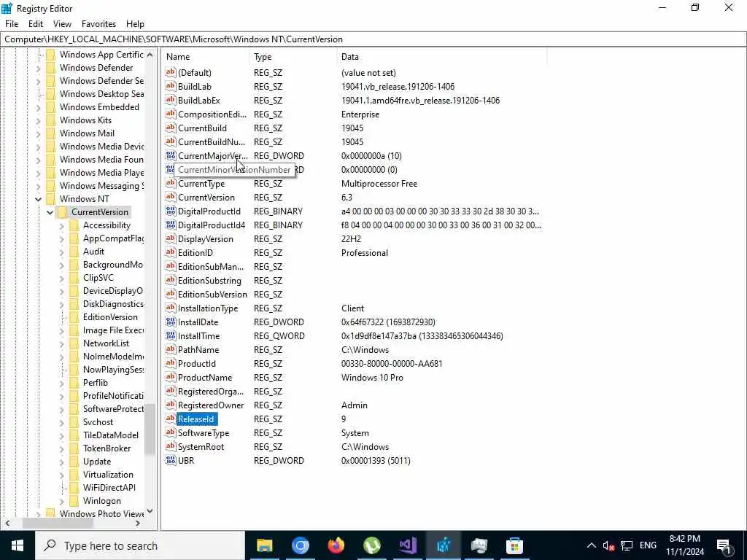Click the folder icon beside Windows Defender
The height and width of the screenshot is (560, 747).
pos(51,68)
